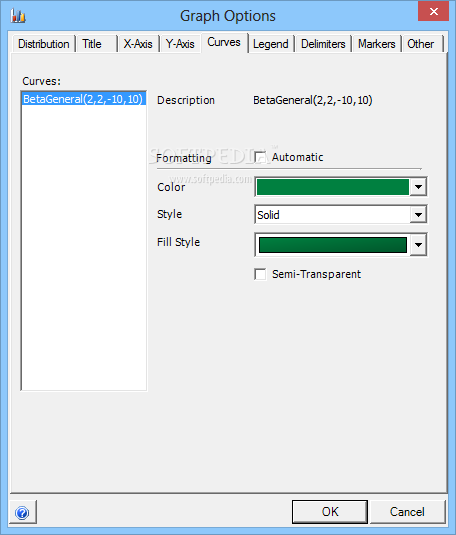Viewport: 456px width, 535px height.
Task: Click the green Color swatch
Action: coord(333,187)
